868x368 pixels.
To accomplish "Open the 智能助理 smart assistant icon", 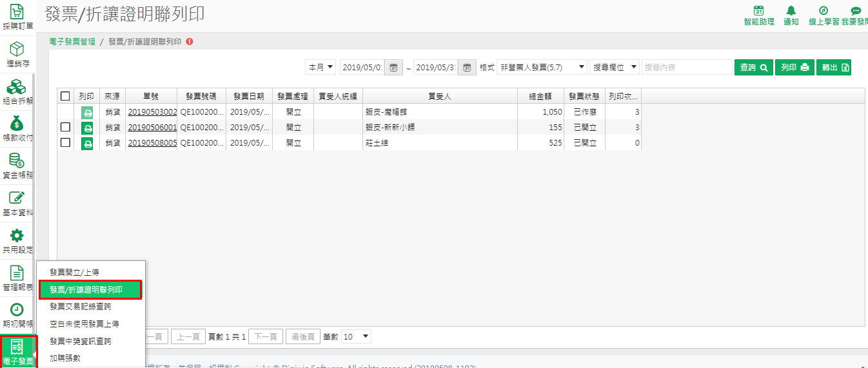I will click(x=759, y=15).
